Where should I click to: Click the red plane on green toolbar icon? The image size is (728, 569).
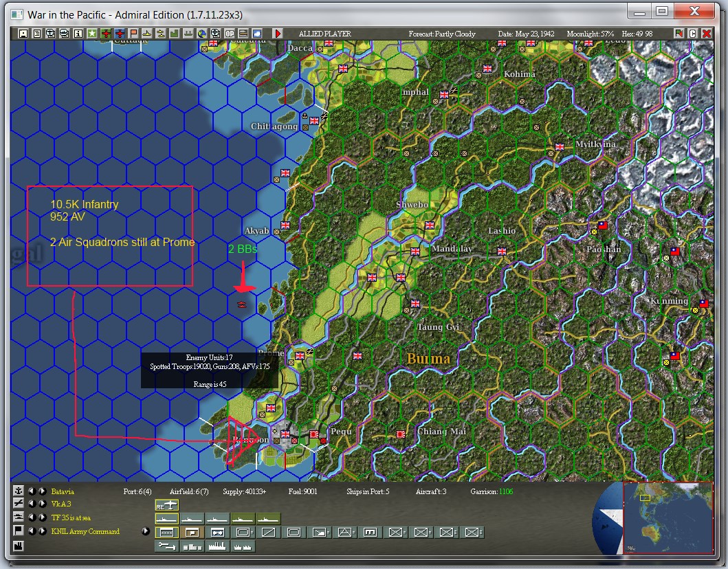[x=106, y=34]
